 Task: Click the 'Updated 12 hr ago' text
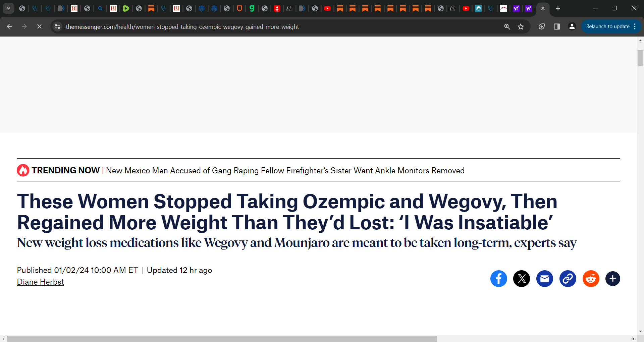(179, 270)
